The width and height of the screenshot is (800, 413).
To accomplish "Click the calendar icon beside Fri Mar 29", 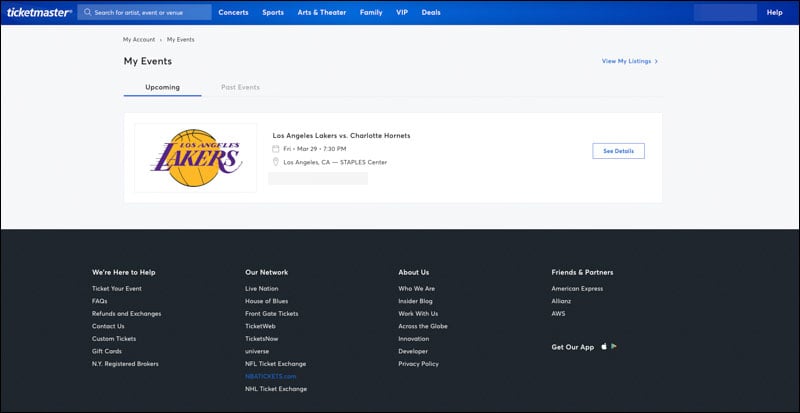I will click(x=276, y=149).
